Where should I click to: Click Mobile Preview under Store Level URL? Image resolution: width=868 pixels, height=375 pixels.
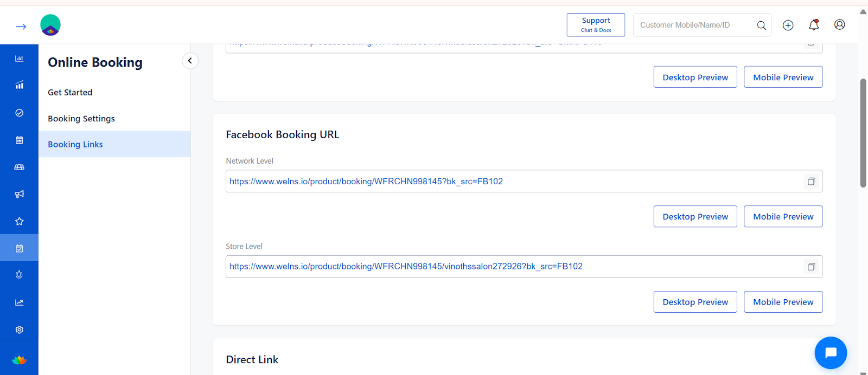[783, 302]
